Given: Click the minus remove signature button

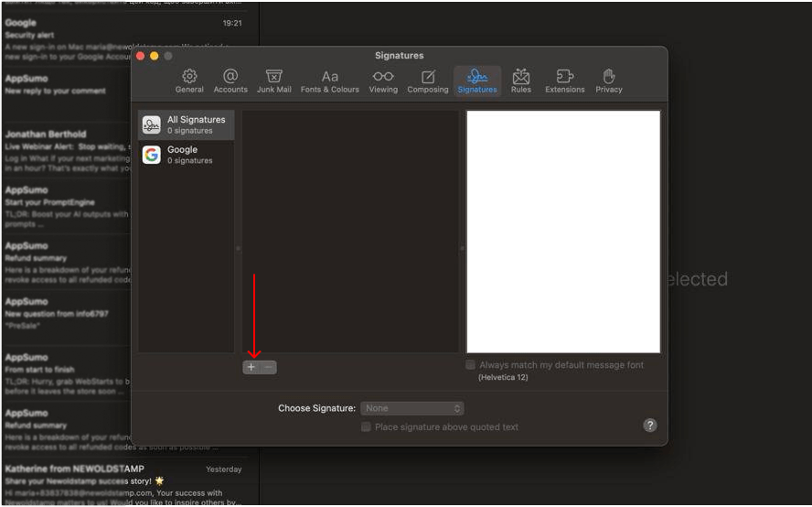Looking at the screenshot, I should pos(268,367).
